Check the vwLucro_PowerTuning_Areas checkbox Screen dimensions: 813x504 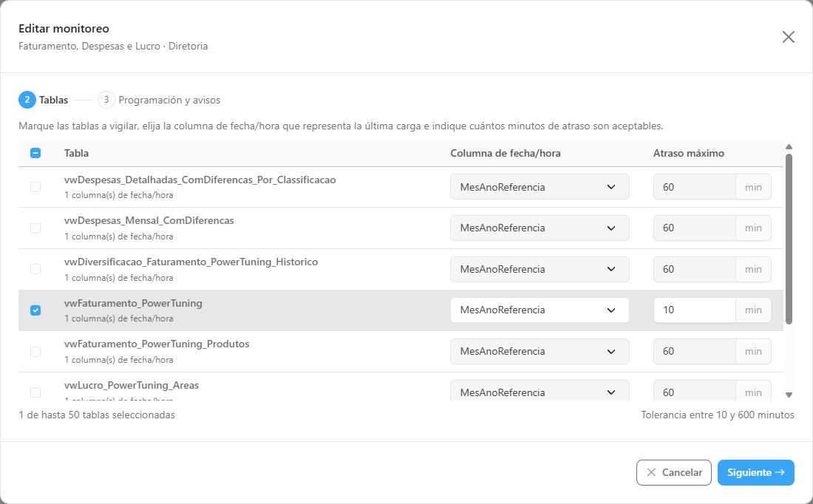point(35,392)
